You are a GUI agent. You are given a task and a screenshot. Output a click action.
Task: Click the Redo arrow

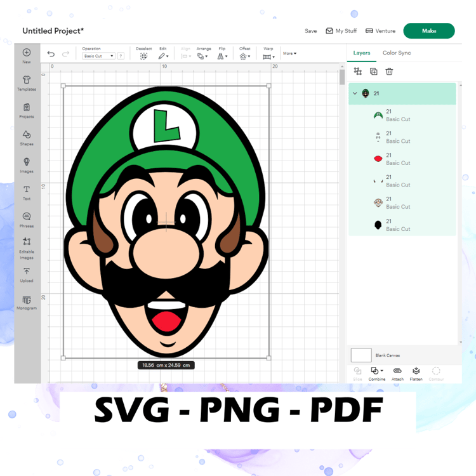click(65, 54)
